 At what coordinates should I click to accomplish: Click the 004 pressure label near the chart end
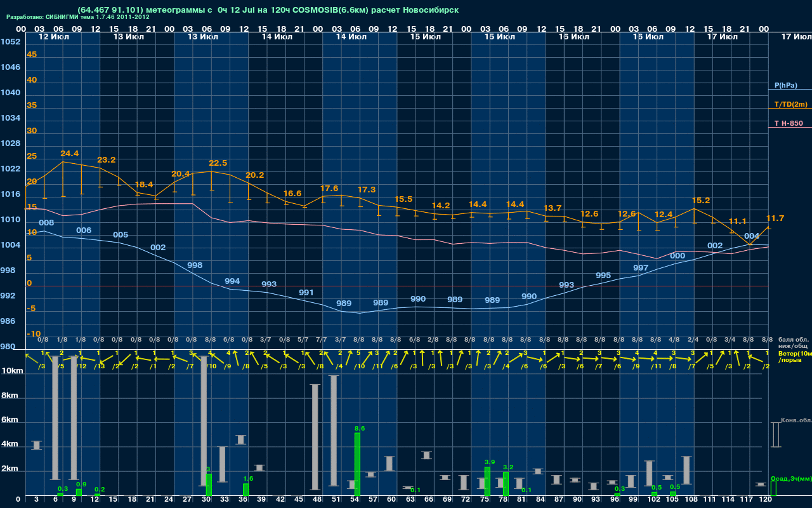click(752, 236)
